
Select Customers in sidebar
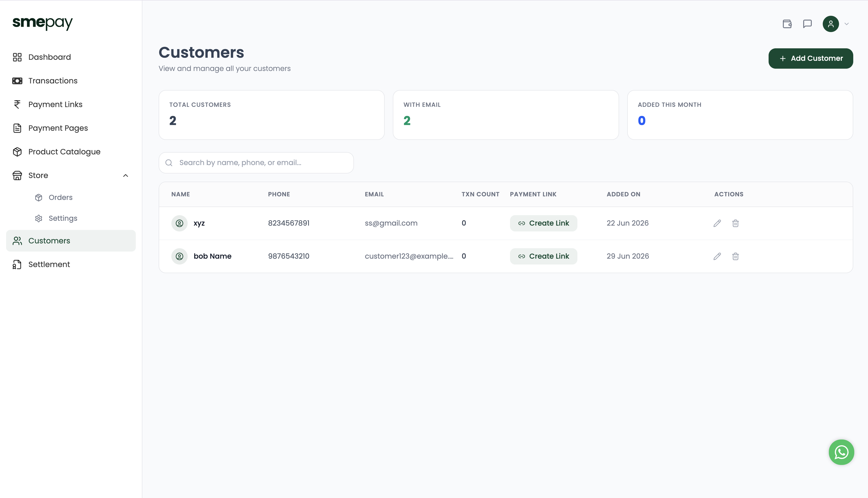pos(71,241)
